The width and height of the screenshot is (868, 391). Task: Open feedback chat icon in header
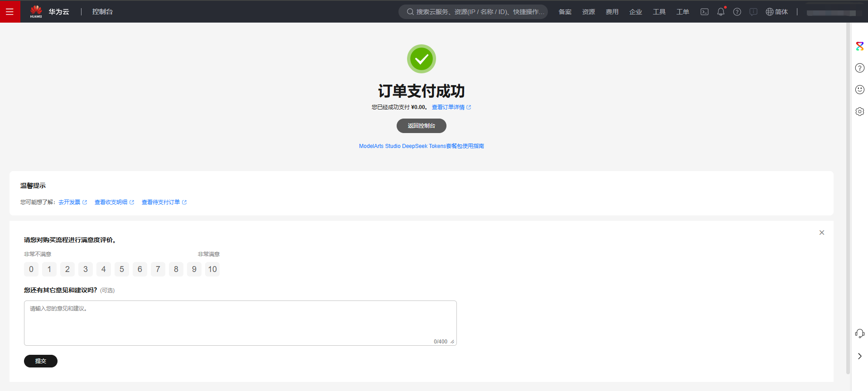tap(753, 12)
